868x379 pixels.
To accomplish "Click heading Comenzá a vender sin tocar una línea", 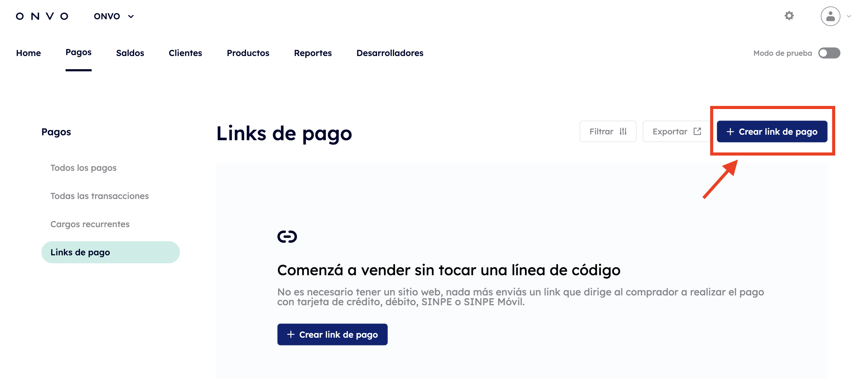I will 448,270.
